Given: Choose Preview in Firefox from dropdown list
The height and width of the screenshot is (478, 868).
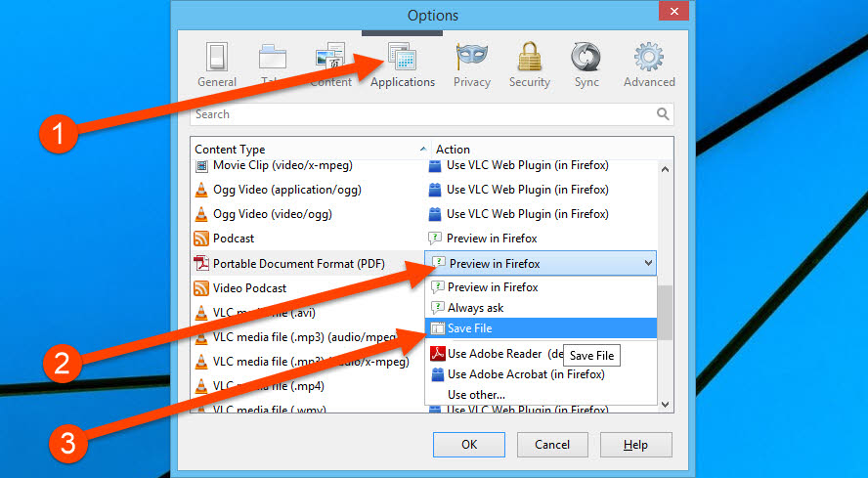Looking at the screenshot, I should (541, 287).
